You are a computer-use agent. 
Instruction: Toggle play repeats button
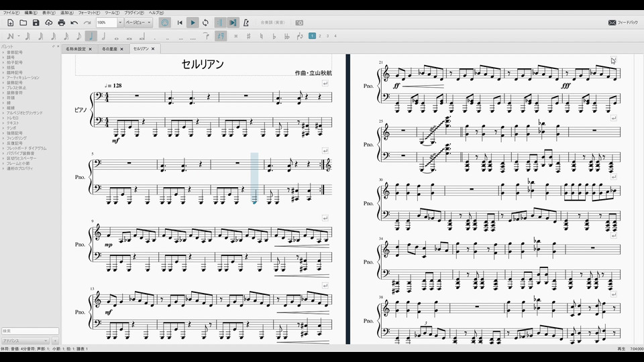pyautogui.click(x=220, y=23)
